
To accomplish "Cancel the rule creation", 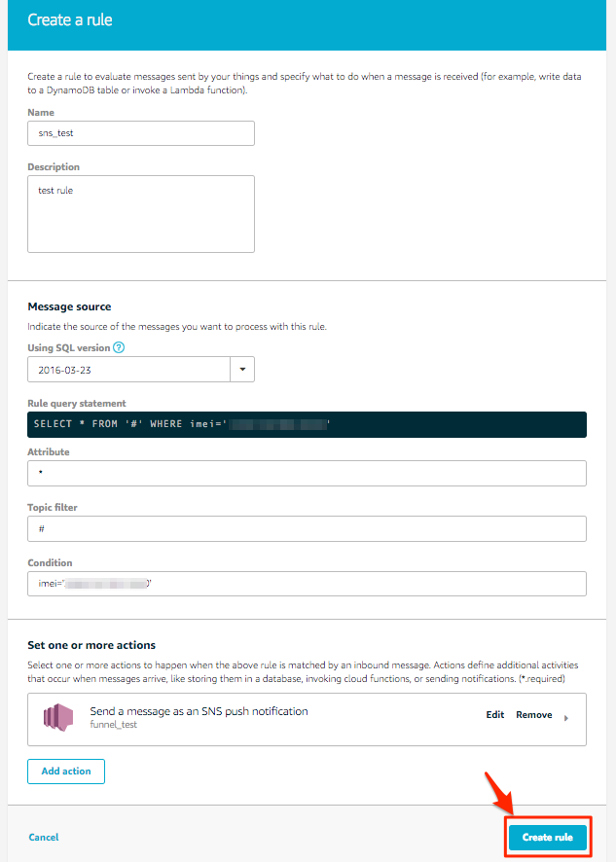I will tap(44, 838).
